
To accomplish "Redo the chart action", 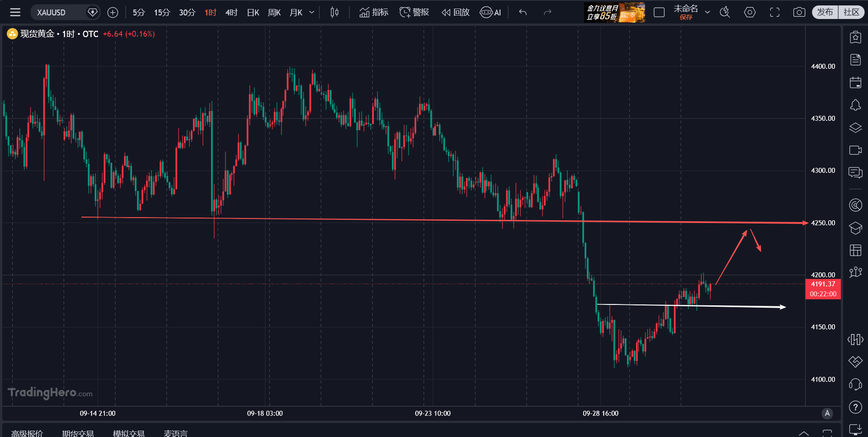I will (547, 12).
